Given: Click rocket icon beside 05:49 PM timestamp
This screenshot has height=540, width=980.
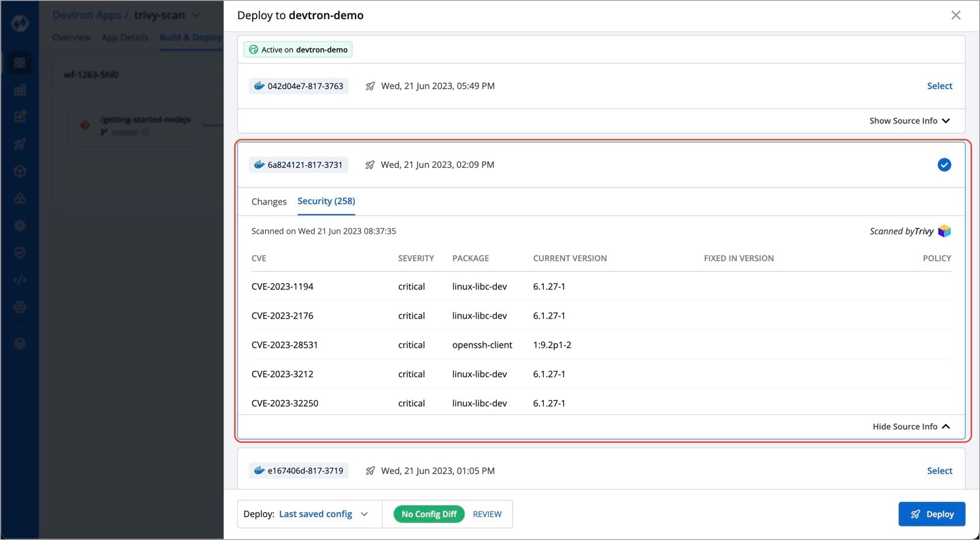Looking at the screenshot, I should [x=370, y=86].
